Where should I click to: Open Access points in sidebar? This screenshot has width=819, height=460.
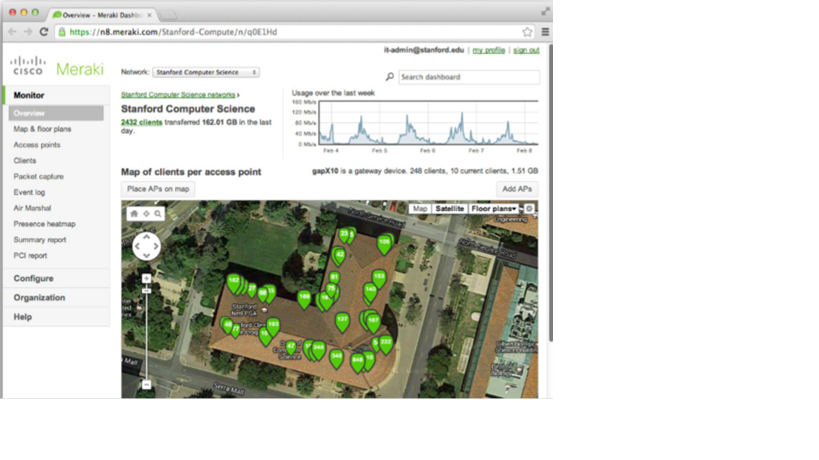click(37, 145)
